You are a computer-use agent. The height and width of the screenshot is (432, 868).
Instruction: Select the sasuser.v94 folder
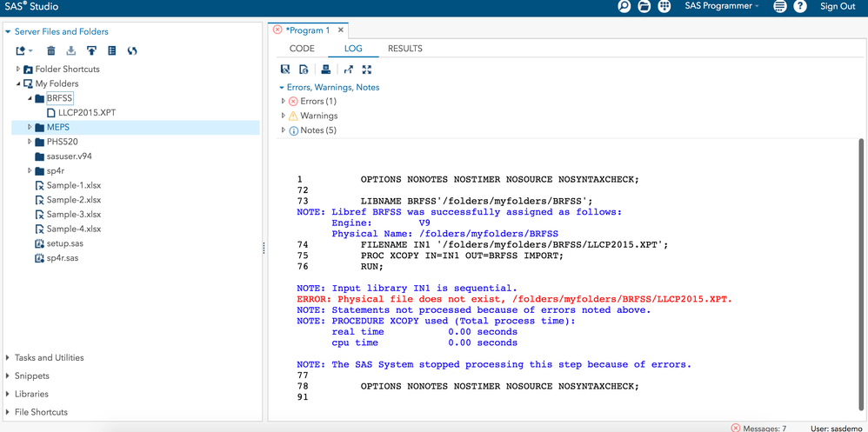tap(70, 156)
